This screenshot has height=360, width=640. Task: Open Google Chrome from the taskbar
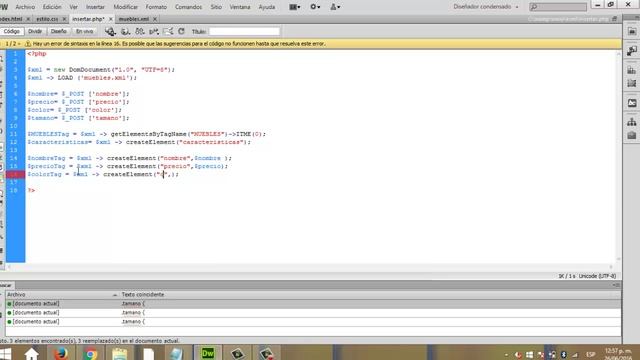(x=90, y=353)
